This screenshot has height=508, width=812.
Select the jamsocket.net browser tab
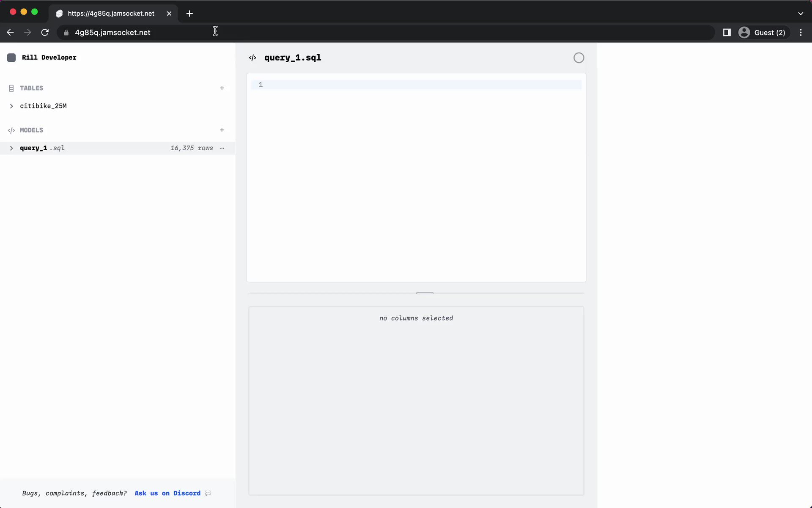point(113,14)
